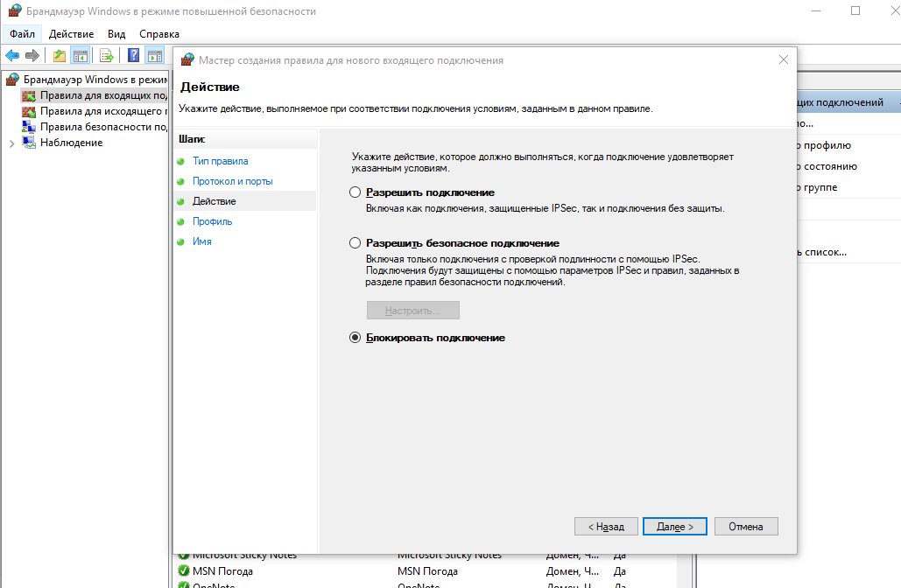The width and height of the screenshot is (901, 588).
Task: Select Разрешить безопасное подключение option
Action: pyautogui.click(x=355, y=243)
